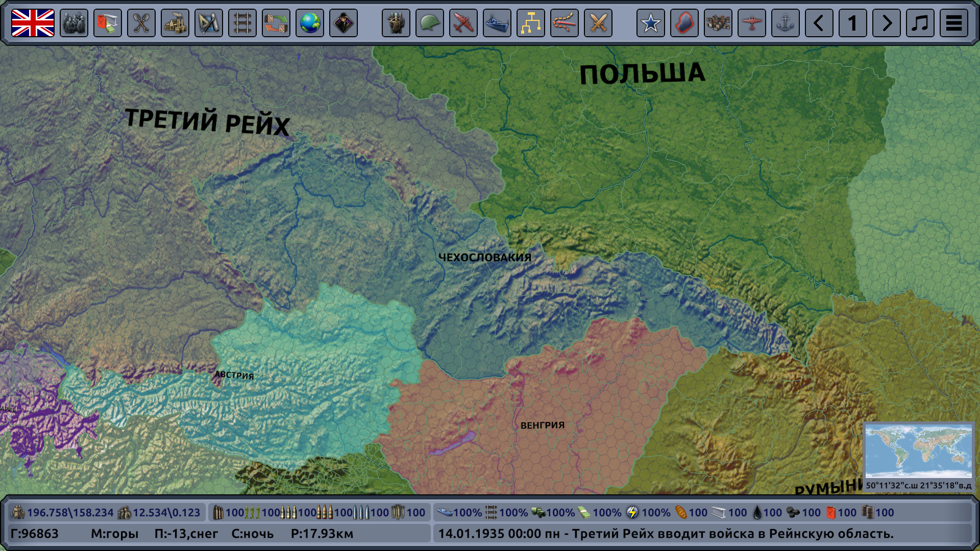Screen dimensions: 980x551
Task: Click the British flag country button
Action: point(33,23)
